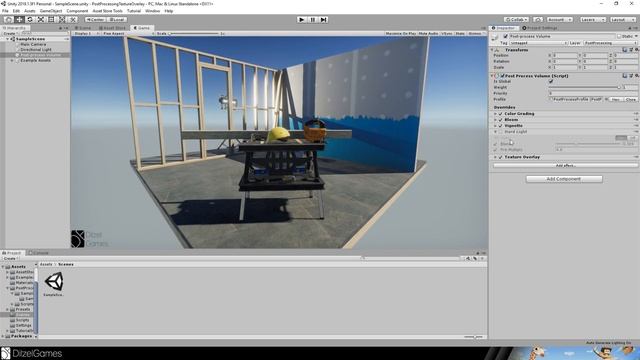Open the Free Aspect dropdown in Game view
The height and width of the screenshot is (360, 640).
(x=128, y=33)
